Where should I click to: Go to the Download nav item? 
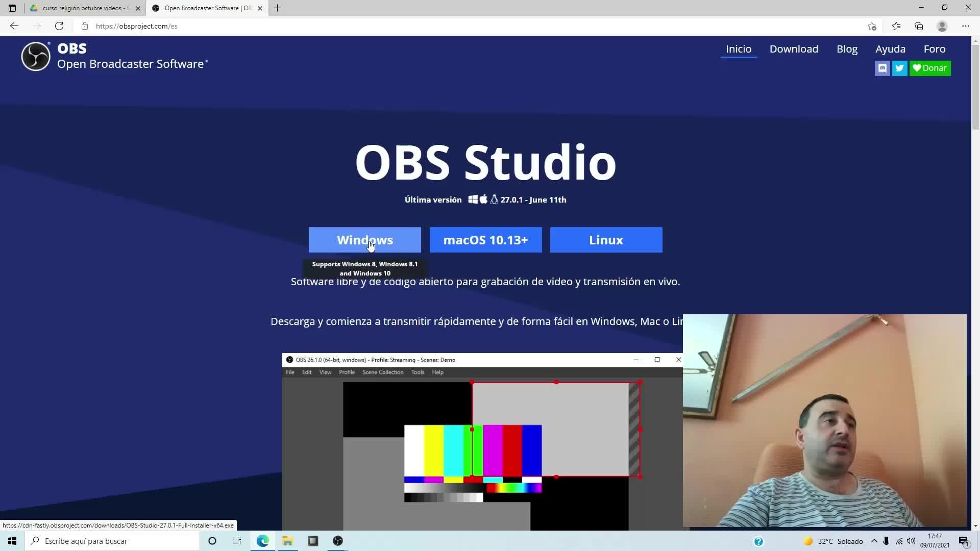(x=794, y=49)
